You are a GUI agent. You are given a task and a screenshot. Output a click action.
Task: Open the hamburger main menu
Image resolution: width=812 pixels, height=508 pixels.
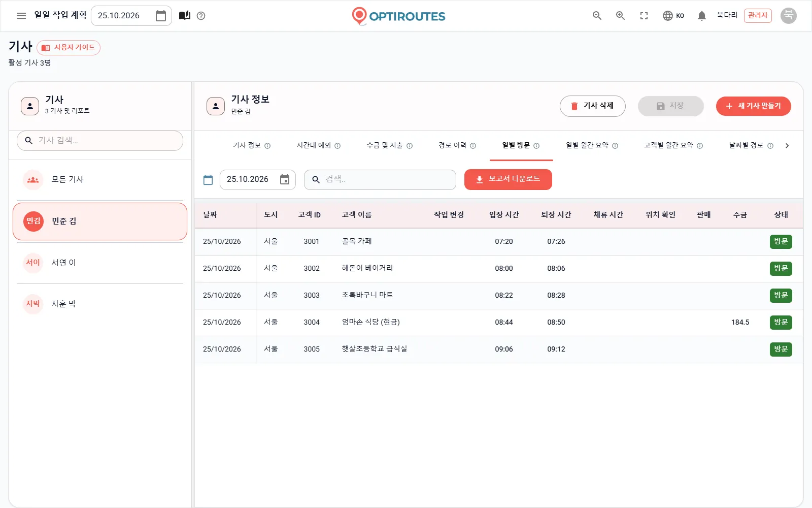tap(21, 16)
